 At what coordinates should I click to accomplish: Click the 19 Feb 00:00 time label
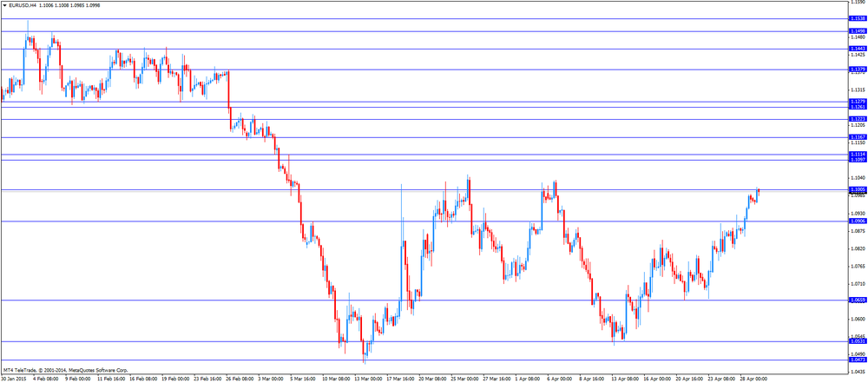click(x=174, y=380)
